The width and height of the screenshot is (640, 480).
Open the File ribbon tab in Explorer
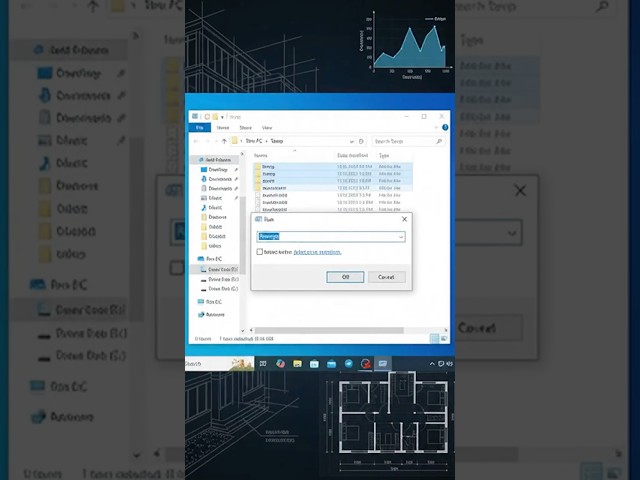pos(200,128)
